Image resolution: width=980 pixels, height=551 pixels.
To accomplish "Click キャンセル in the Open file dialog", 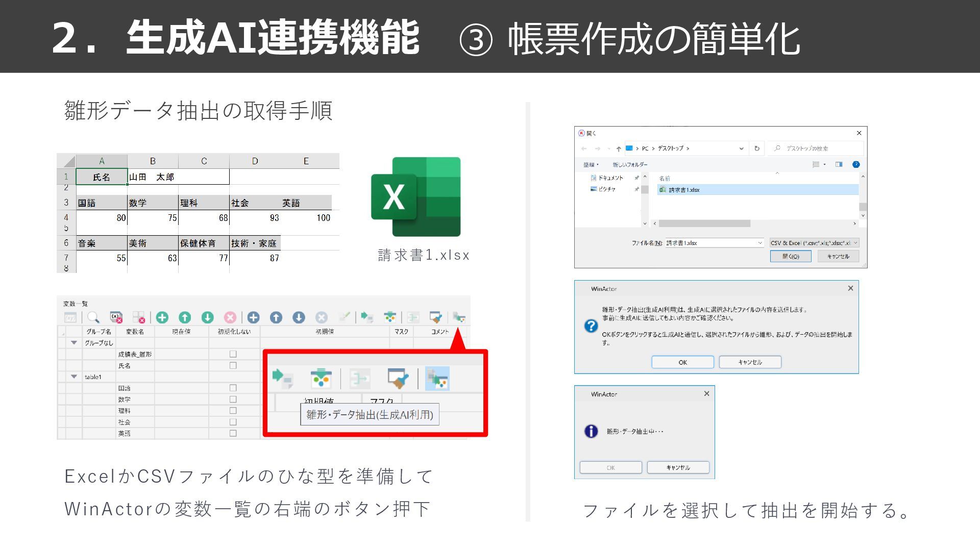I will pos(838,256).
